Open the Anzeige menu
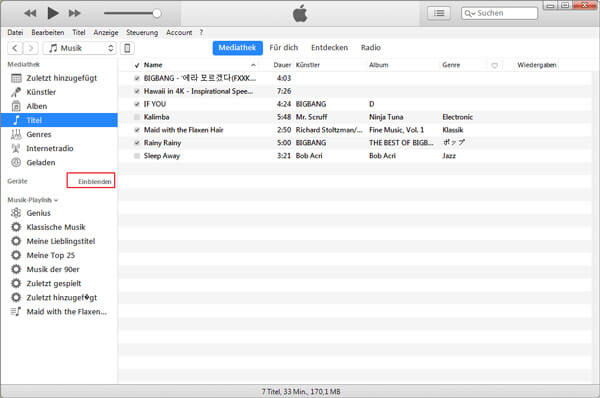This screenshot has width=600, height=398. click(x=106, y=33)
